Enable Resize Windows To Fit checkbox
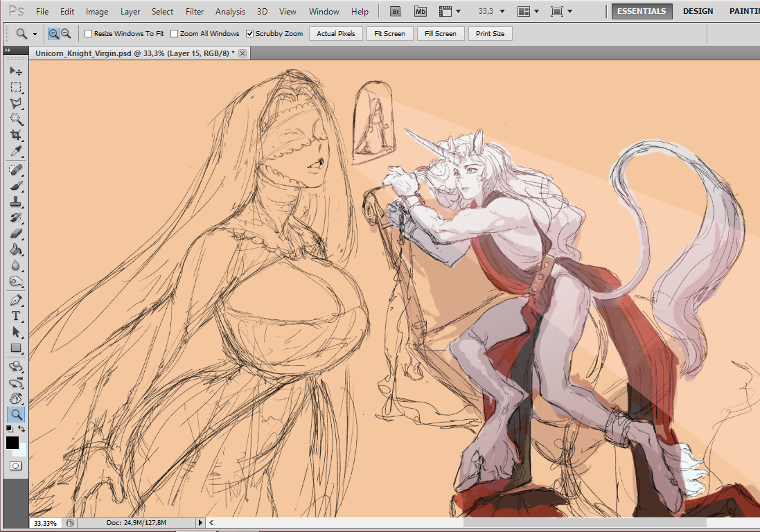The image size is (760, 532). click(88, 33)
